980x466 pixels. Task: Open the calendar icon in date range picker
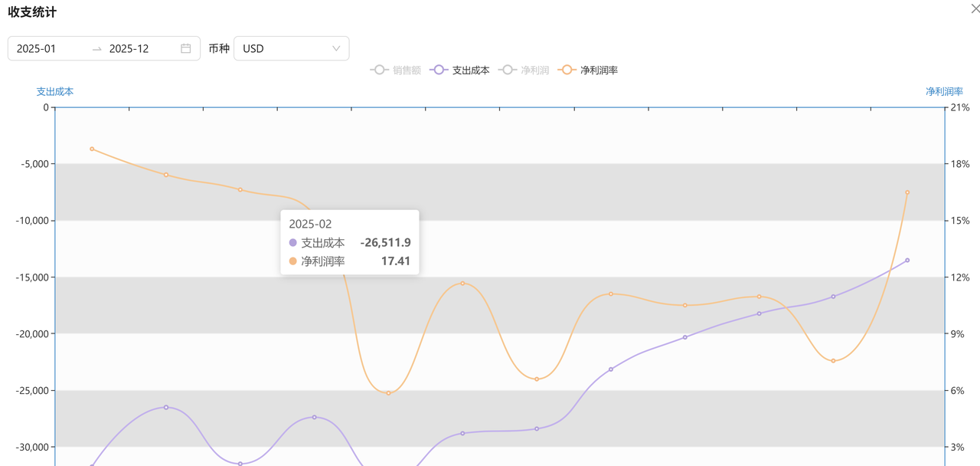tap(185, 48)
